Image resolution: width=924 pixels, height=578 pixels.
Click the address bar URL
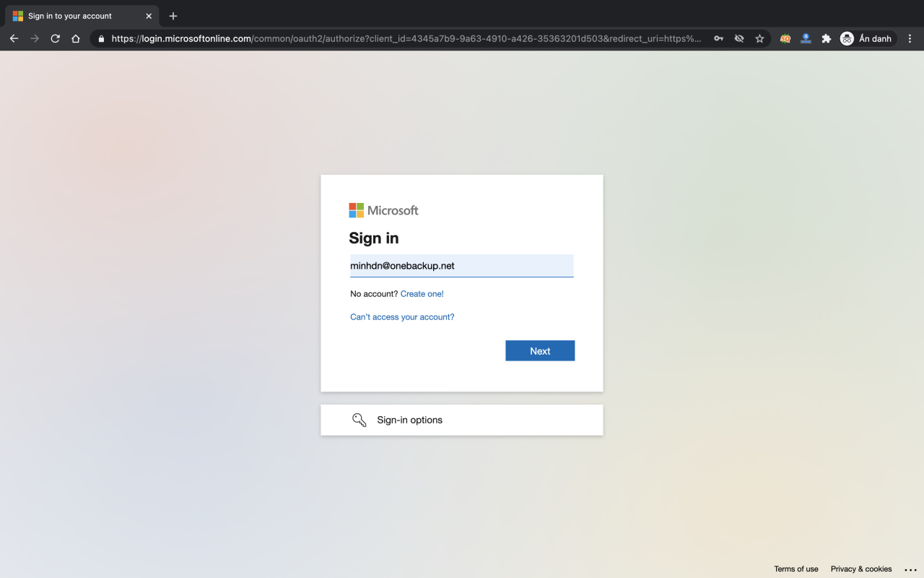[x=406, y=39]
